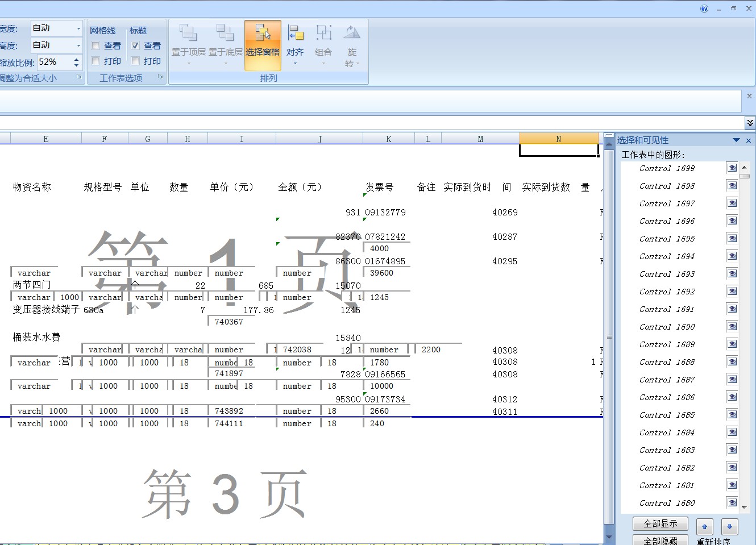This screenshot has width=756, height=545.
Task: Click cell containing 变压器接线端子
Action: pos(46,309)
